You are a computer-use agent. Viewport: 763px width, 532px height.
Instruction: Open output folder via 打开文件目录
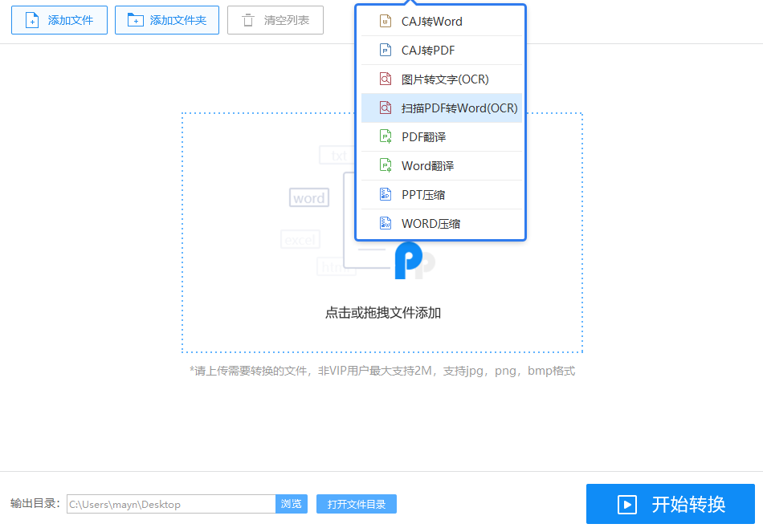(x=357, y=504)
